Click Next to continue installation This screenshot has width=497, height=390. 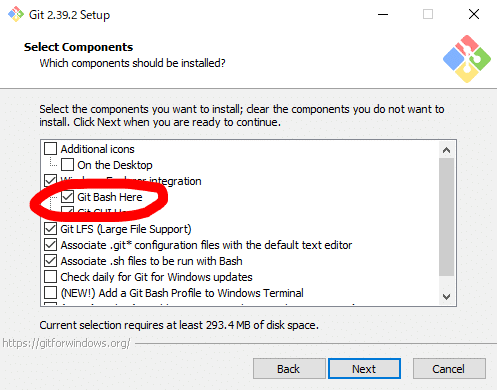tap(364, 369)
